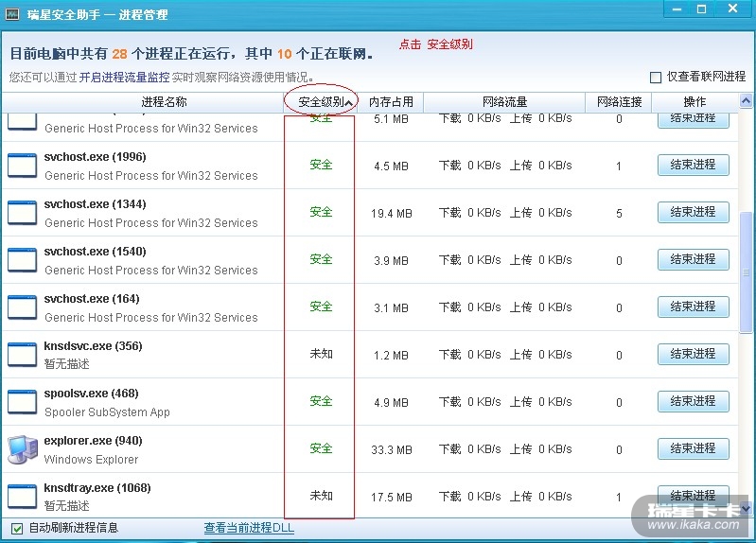The height and width of the screenshot is (543, 756).
Task: End process svchost.exe (1344)
Action: coord(694,212)
